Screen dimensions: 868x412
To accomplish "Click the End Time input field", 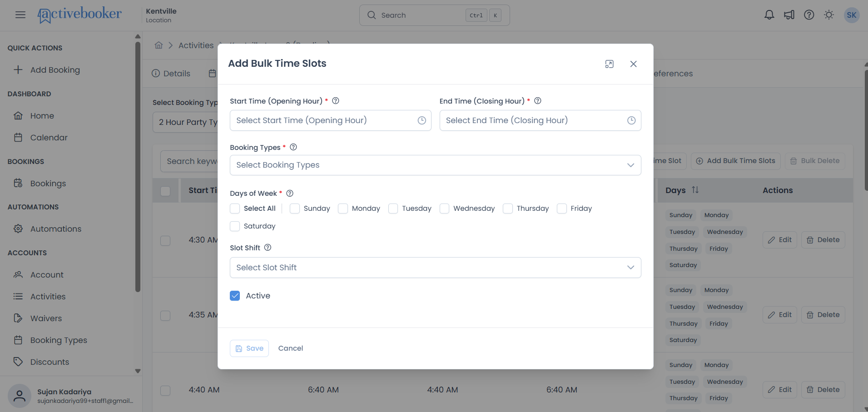I will coord(540,120).
